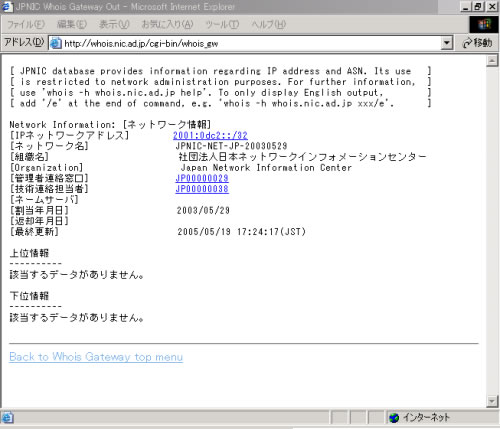Click the last update timestamp 2005/05/19 17:24:17(JST)

tap(241, 231)
